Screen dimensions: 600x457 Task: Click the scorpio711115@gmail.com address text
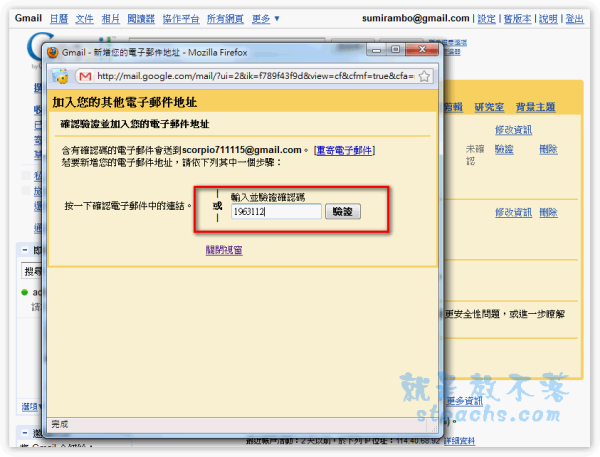tap(241, 150)
